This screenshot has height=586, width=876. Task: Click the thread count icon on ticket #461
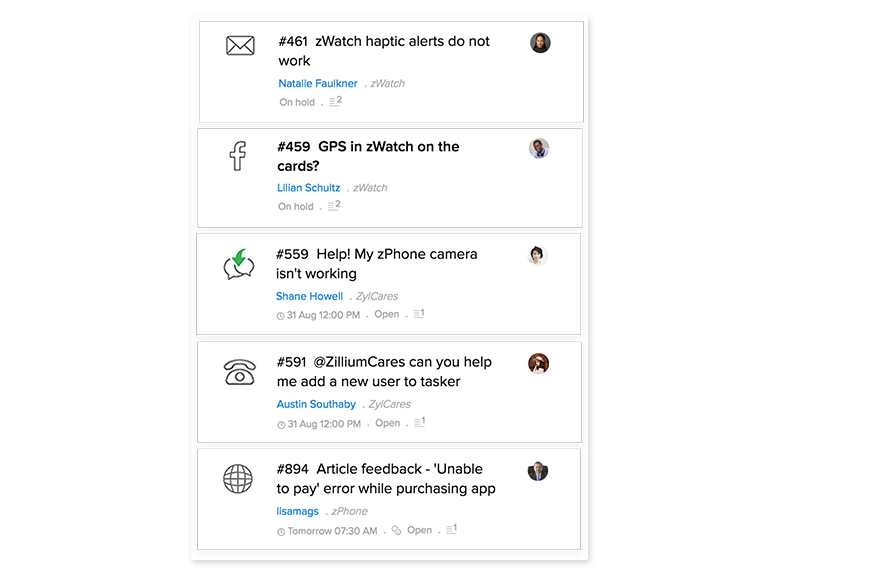tap(335, 101)
